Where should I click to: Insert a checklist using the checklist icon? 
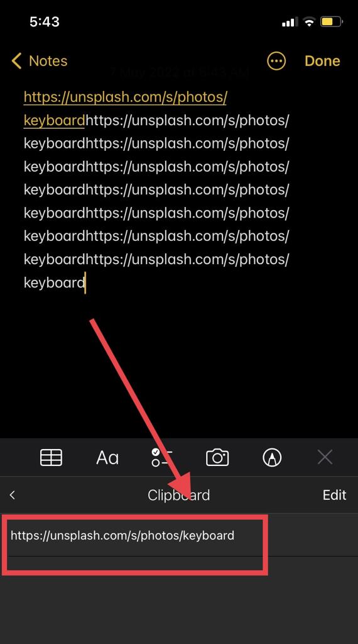pyautogui.click(x=161, y=457)
